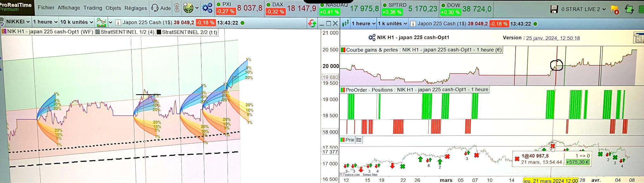Screen dimensions: 644x183
Task: Open the list icon next to Prix
Action: pos(359,140)
